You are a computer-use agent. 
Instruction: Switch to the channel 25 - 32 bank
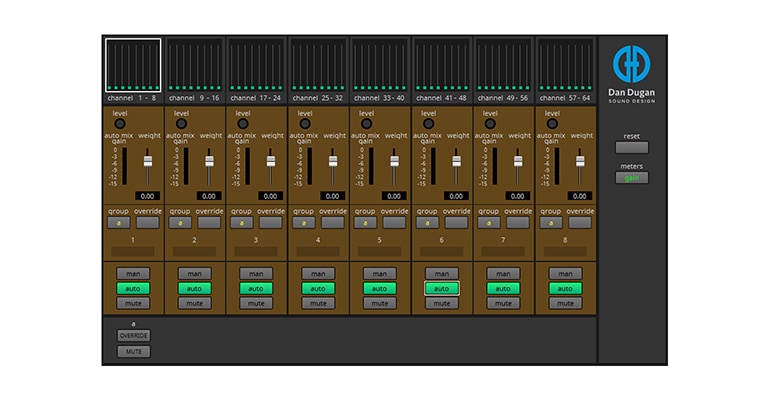[x=318, y=66]
